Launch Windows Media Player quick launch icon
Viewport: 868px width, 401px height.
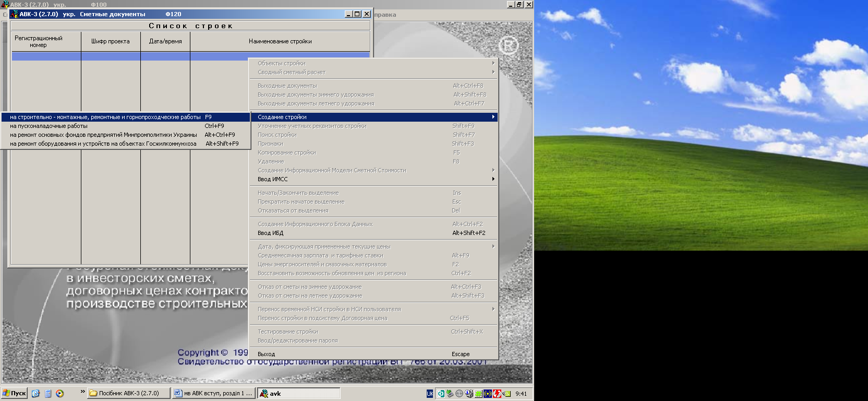pyautogui.click(x=60, y=394)
